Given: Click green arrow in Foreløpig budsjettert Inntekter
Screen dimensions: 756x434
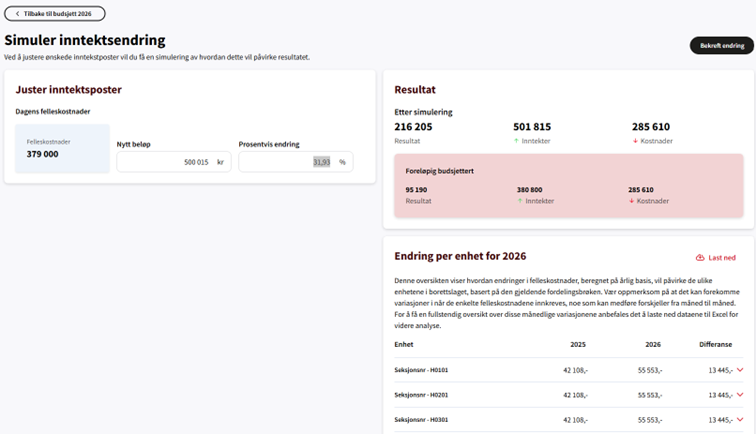Looking at the screenshot, I should (520, 201).
